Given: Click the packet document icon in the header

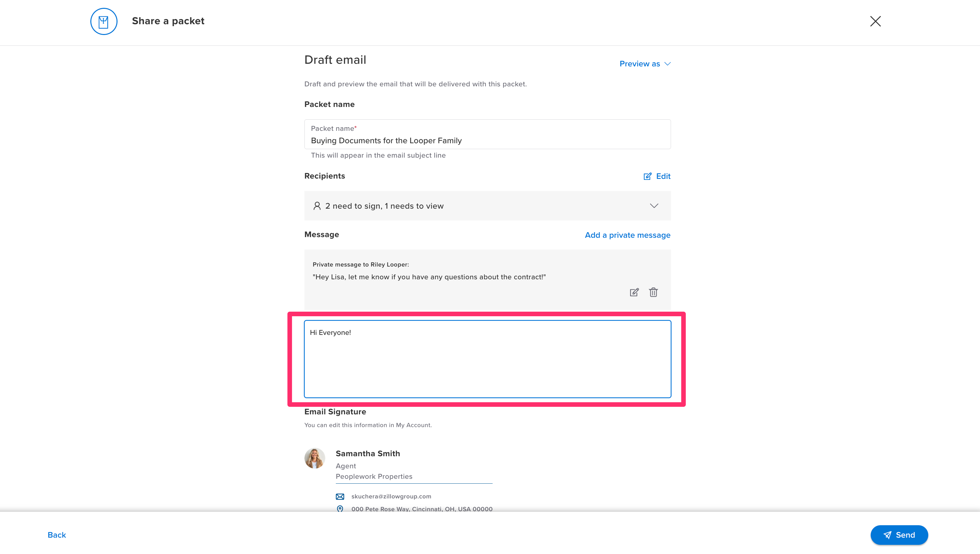Looking at the screenshot, I should (x=103, y=21).
